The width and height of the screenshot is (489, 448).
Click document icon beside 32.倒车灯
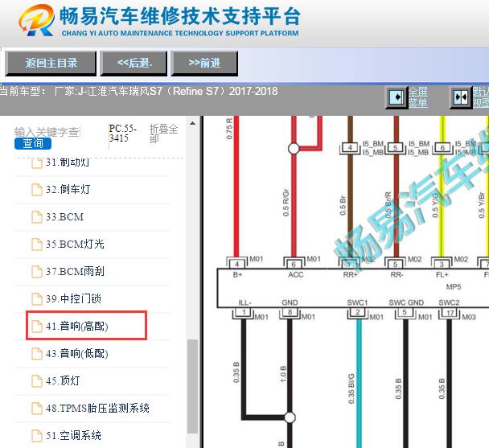click(37, 189)
